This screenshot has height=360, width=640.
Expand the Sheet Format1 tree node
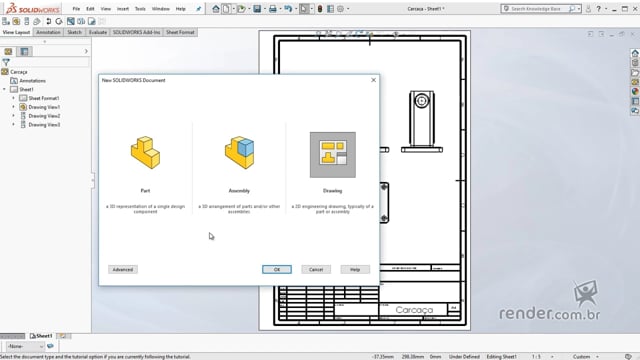13,98
